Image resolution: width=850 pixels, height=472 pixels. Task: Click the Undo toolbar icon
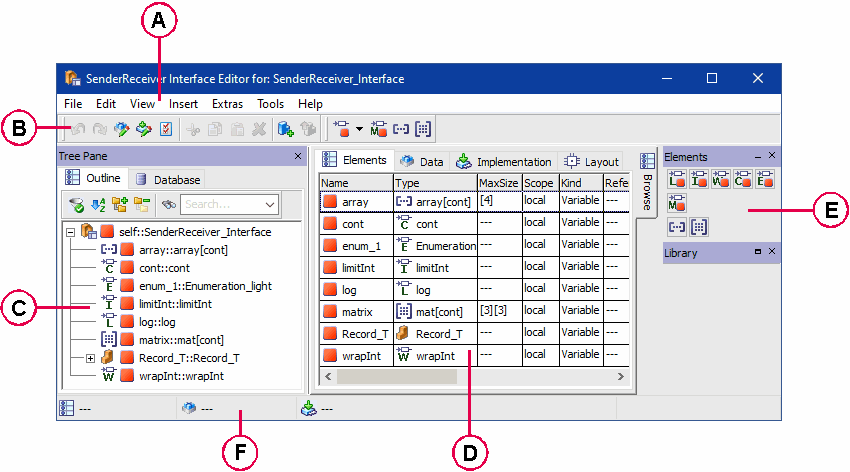pos(78,129)
